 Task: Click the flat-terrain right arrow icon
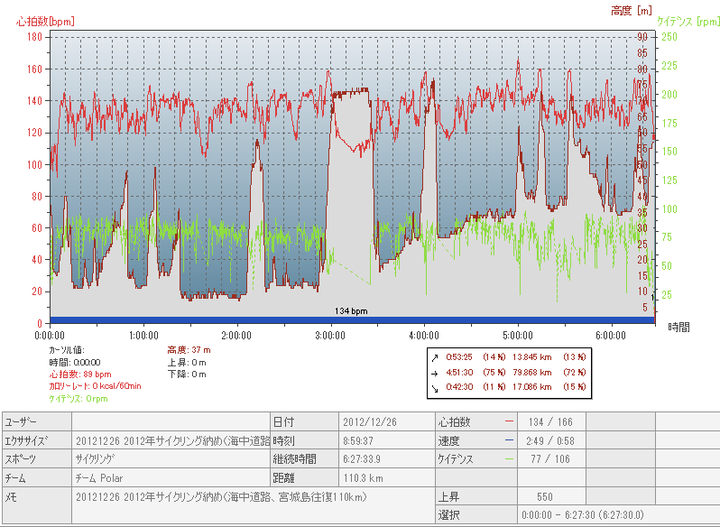[x=434, y=373]
